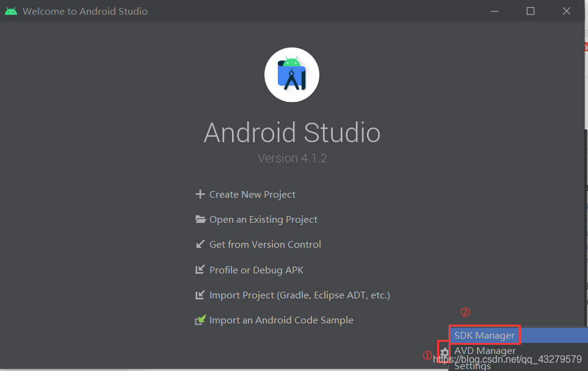Image resolution: width=588 pixels, height=371 pixels.
Task: Close the Welcome to Android Studio window
Action: (x=566, y=11)
